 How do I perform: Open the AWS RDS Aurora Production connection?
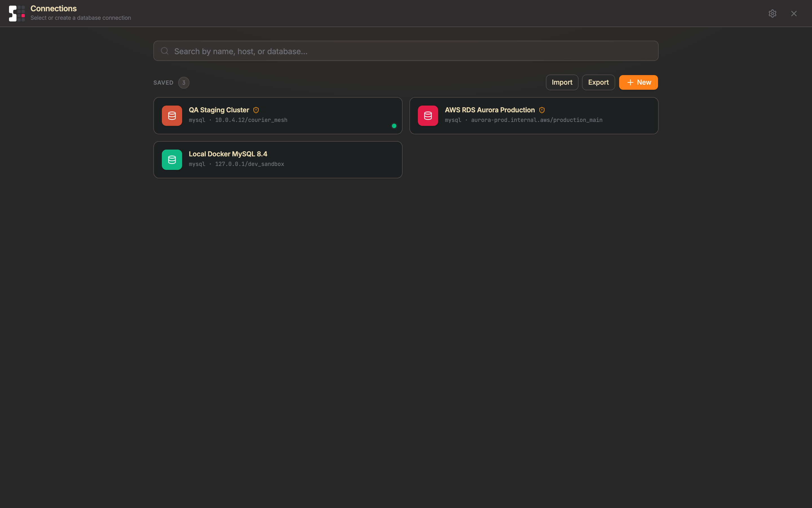(x=534, y=116)
